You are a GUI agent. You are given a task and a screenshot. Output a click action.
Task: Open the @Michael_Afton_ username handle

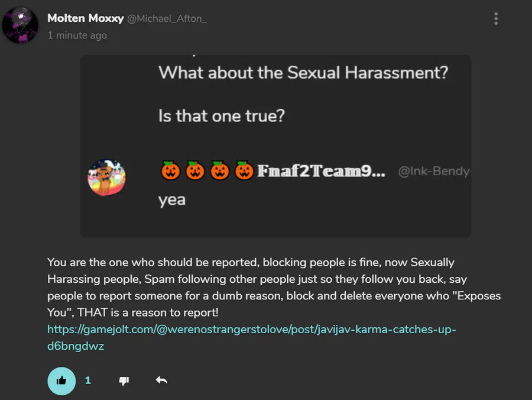coord(167,19)
